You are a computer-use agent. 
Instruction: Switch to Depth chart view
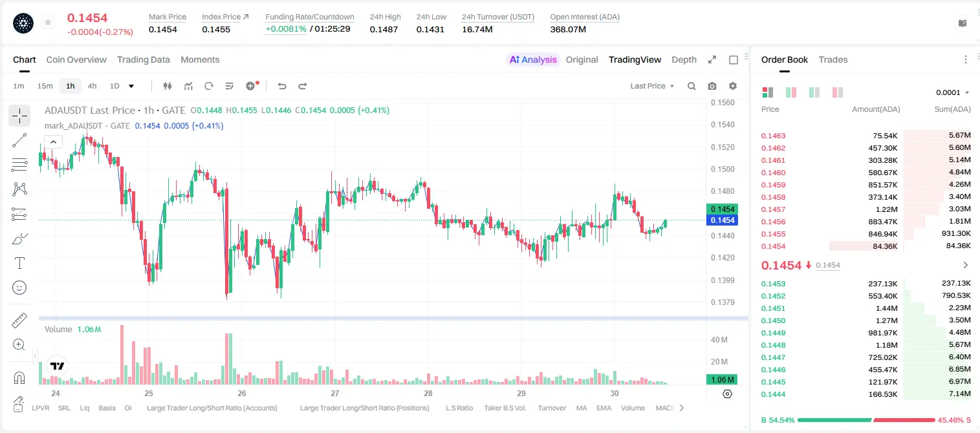click(x=684, y=59)
